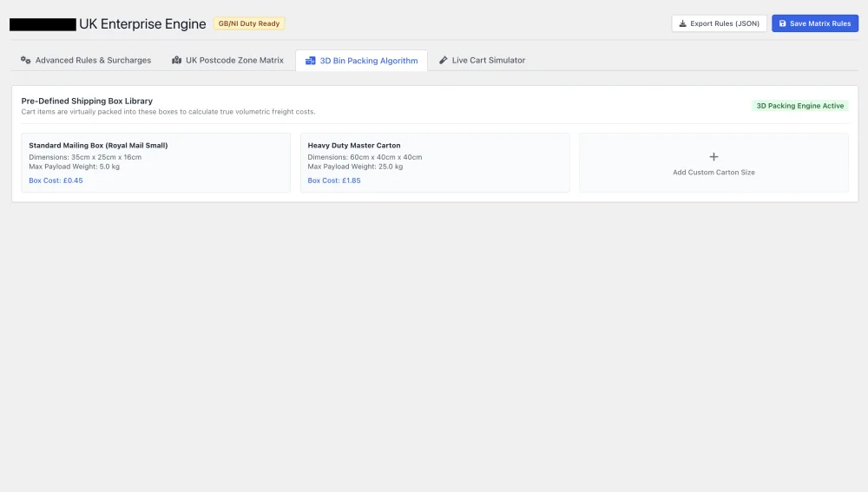Add Custom Carton Size
The width and height of the screenshot is (868, 492).
point(713,163)
